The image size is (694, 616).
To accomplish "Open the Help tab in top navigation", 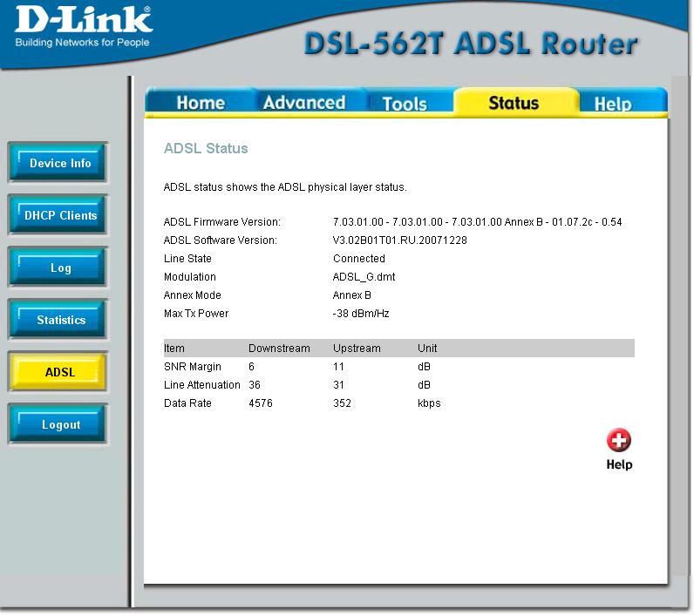I will coord(613,104).
